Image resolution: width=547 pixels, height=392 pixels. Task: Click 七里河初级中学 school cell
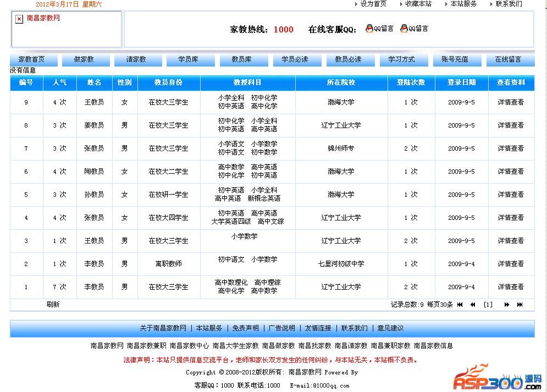(341, 264)
